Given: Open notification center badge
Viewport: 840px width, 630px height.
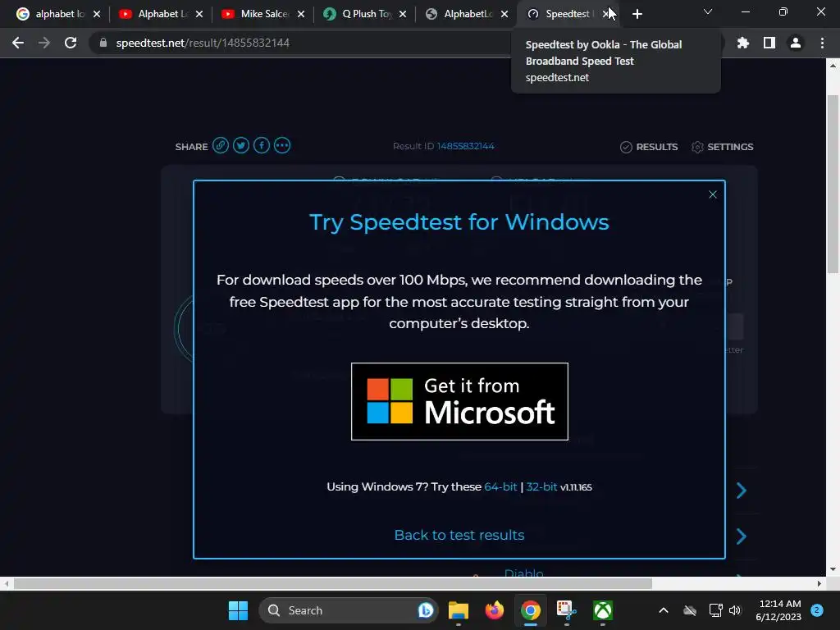Looking at the screenshot, I should click(x=817, y=609).
